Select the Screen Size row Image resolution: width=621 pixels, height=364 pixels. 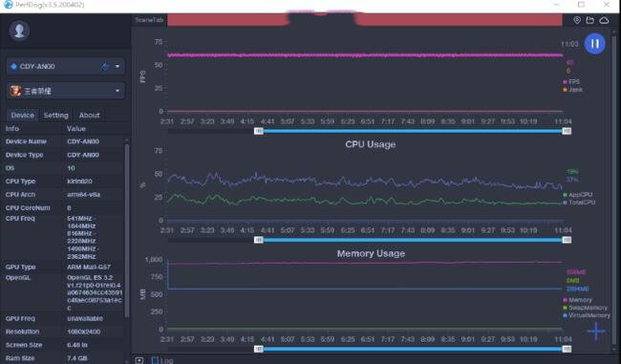tap(63, 345)
